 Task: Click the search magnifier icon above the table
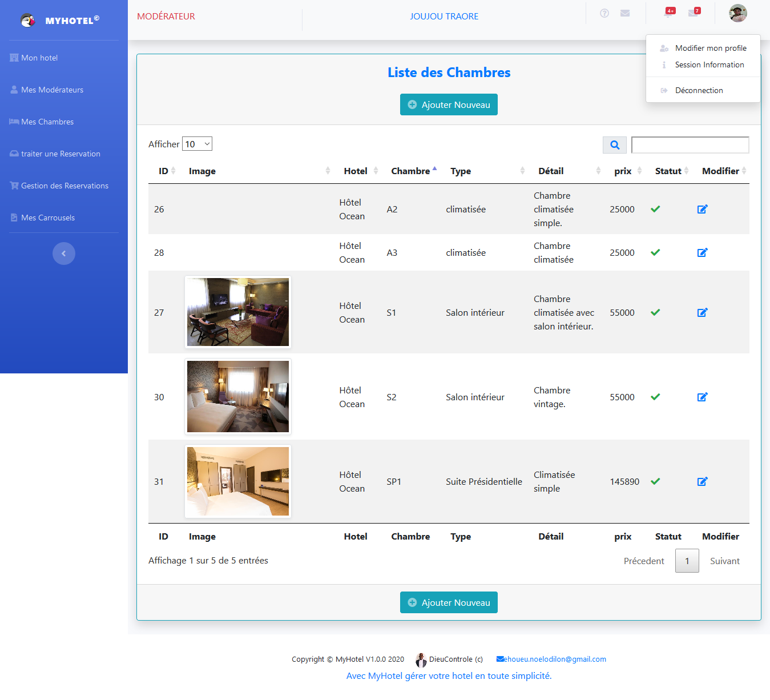pos(614,145)
